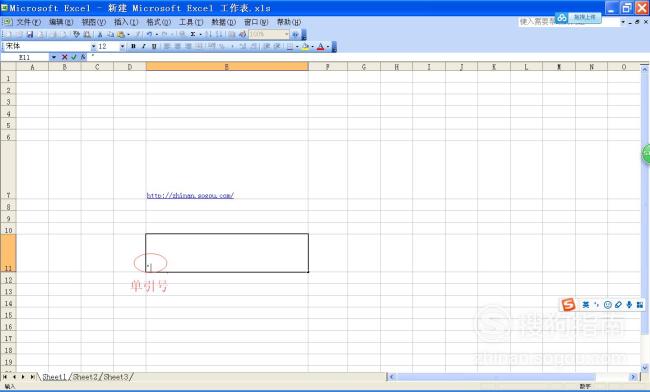This screenshot has width=650, height=392.
Task: Expand the font size dropdown showing 12
Action: point(122,46)
